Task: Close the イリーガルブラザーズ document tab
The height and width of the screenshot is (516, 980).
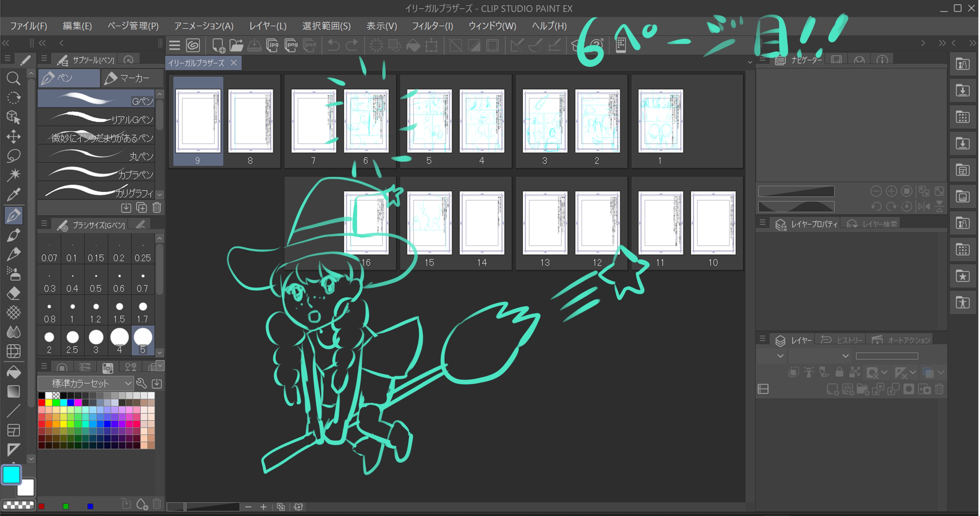Action: point(234,63)
